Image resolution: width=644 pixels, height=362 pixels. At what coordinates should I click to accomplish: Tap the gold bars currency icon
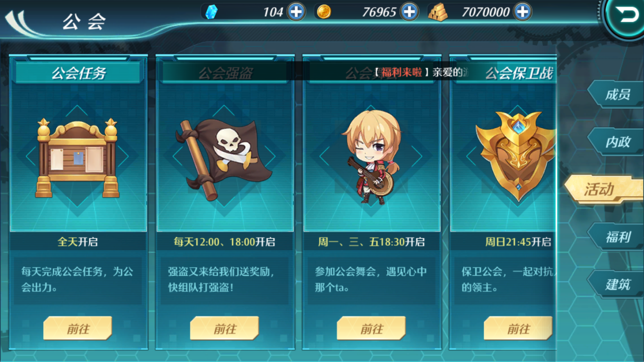[437, 12]
